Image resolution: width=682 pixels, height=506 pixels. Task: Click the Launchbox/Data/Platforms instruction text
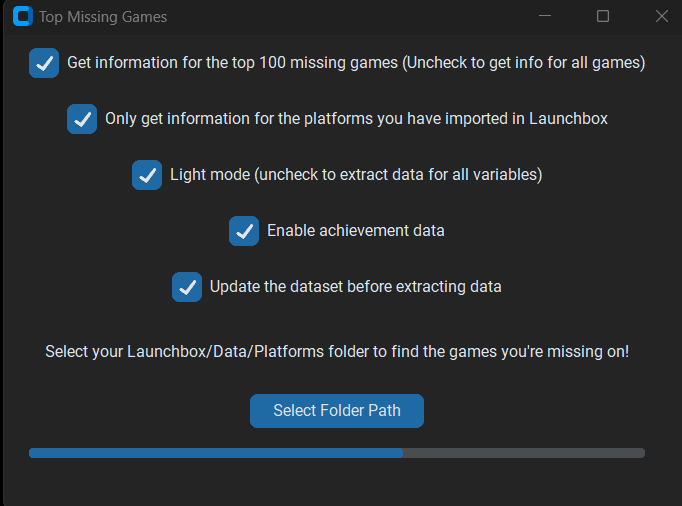coord(337,352)
